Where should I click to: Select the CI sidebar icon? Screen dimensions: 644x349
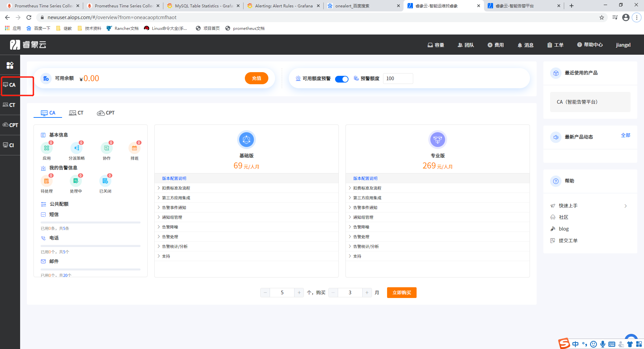tap(10, 145)
